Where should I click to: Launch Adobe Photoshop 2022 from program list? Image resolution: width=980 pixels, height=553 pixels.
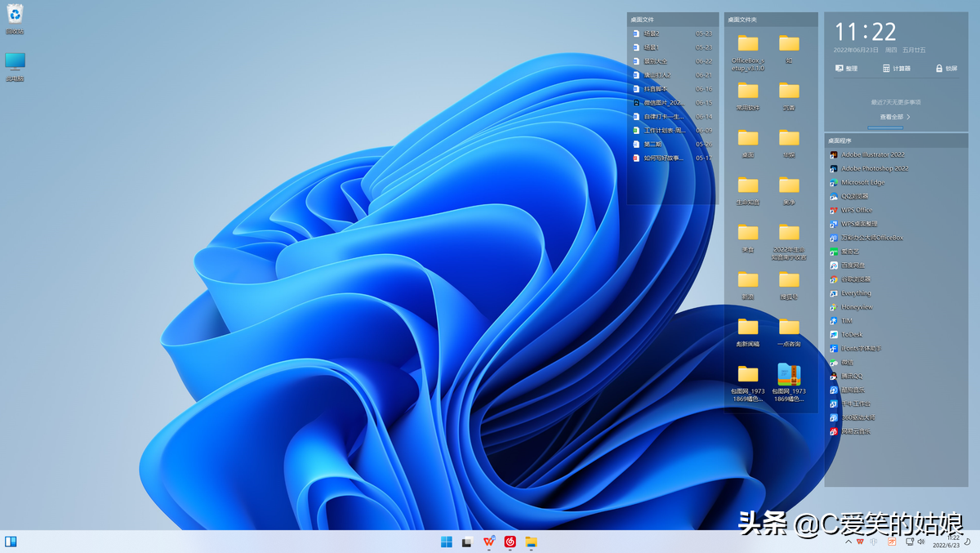click(x=869, y=168)
